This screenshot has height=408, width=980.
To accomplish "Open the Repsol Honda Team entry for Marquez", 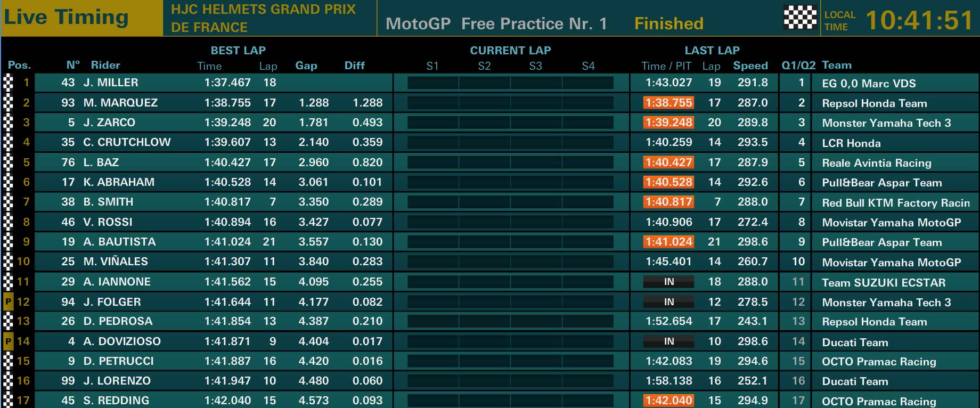I will [875, 103].
